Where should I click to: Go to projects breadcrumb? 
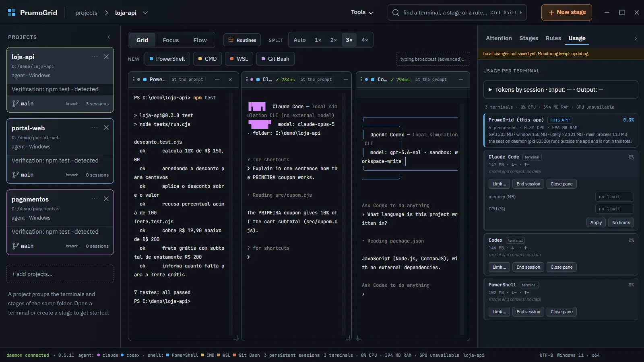[87, 13]
